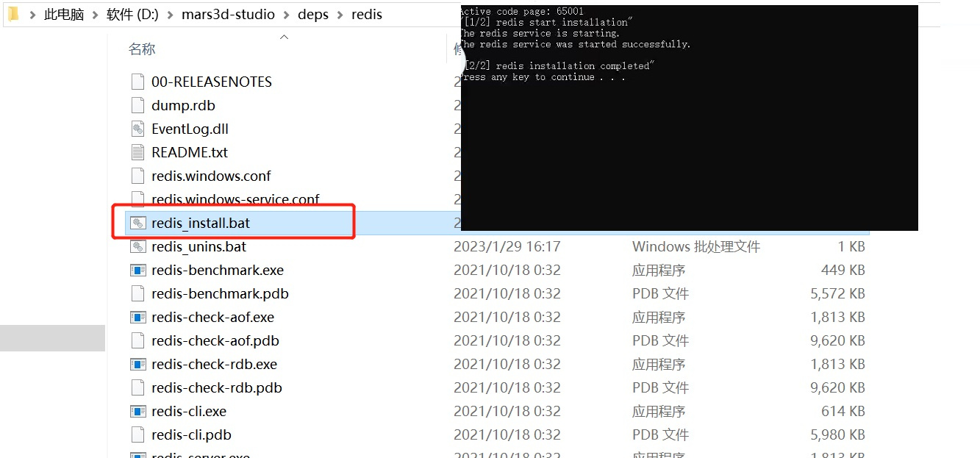
Task: Click 应用程序 type in redis-cli.exe row
Action: [x=659, y=411]
